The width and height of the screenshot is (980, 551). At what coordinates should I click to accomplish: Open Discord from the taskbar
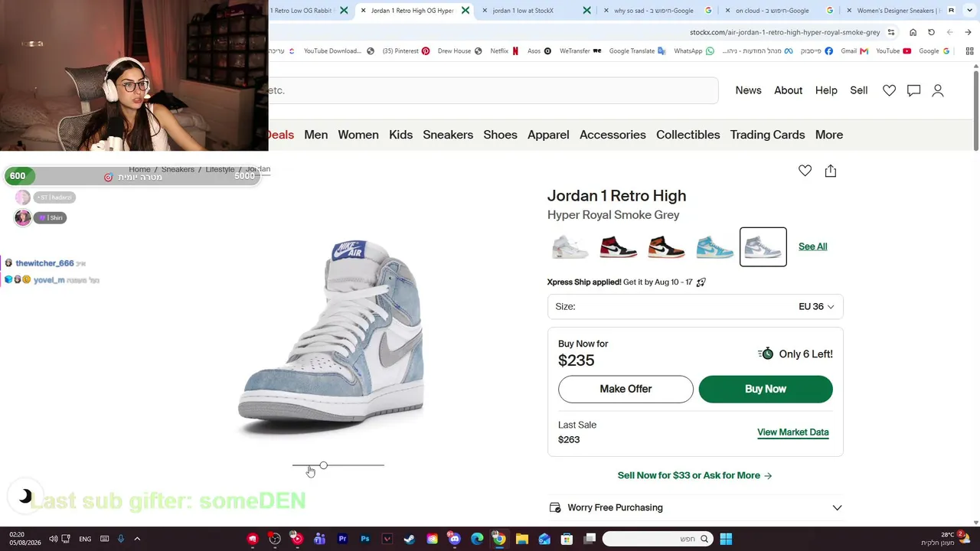(455, 539)
